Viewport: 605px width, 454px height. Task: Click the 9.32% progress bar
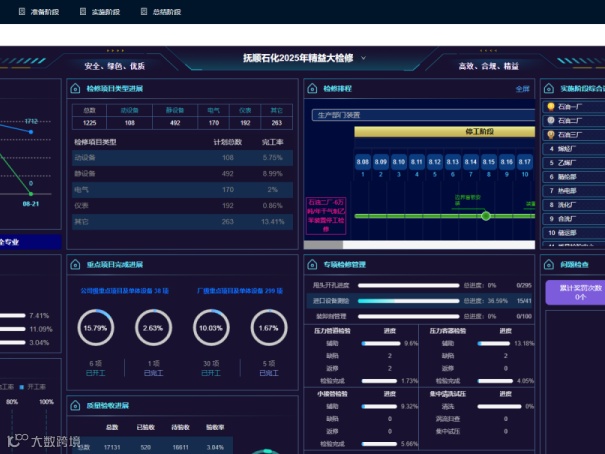click(379, 407)
